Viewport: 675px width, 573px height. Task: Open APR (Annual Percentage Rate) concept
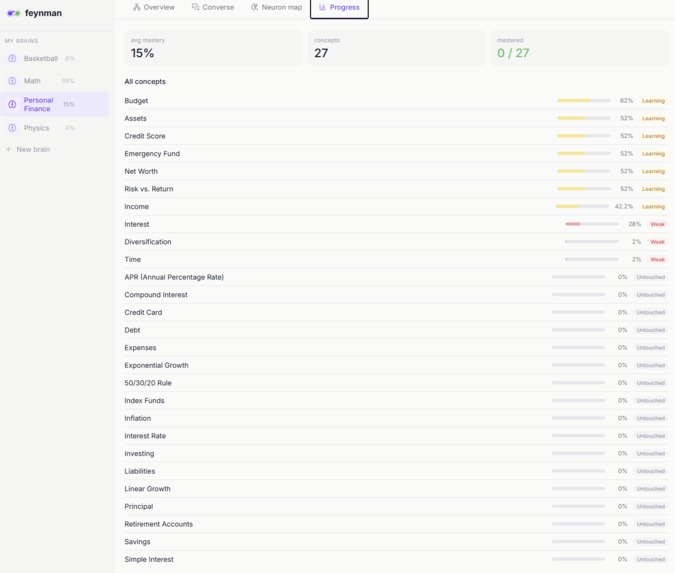click(396, 277)
